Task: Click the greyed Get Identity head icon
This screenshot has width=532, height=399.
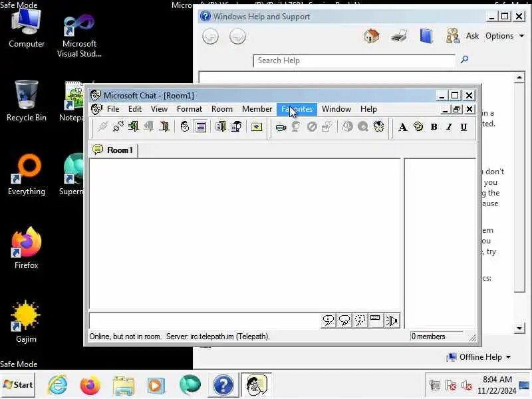Action: pyautogui.click(x=296, y=127)
